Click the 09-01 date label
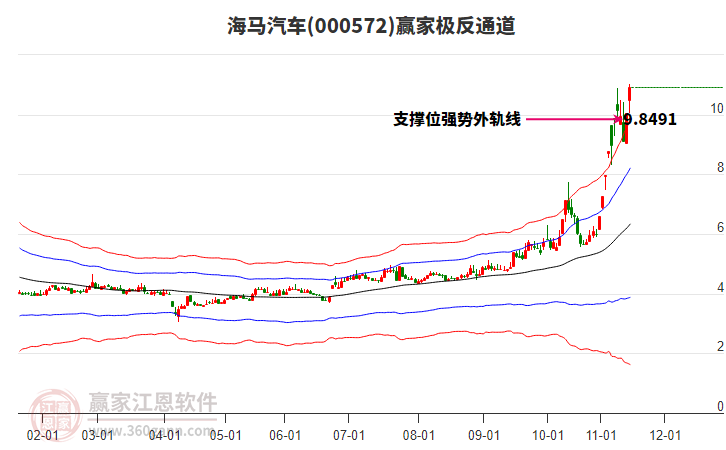Image resolution: width=726 pixels, height=450 pixels. [484, 436]
